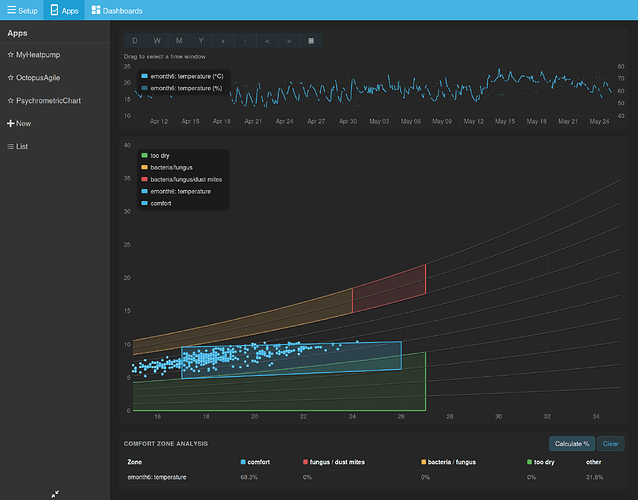
Task: Shift the time window left with the < button
Action: 267,41
